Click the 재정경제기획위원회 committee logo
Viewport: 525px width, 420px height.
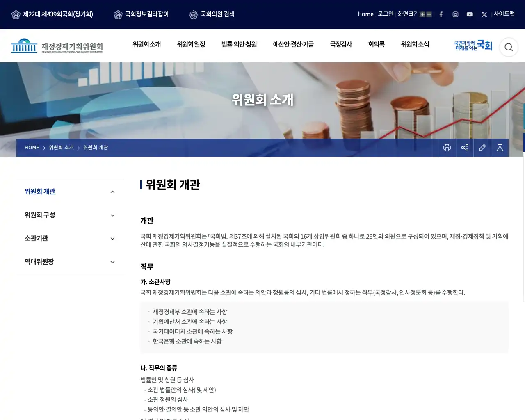[57, 46]
